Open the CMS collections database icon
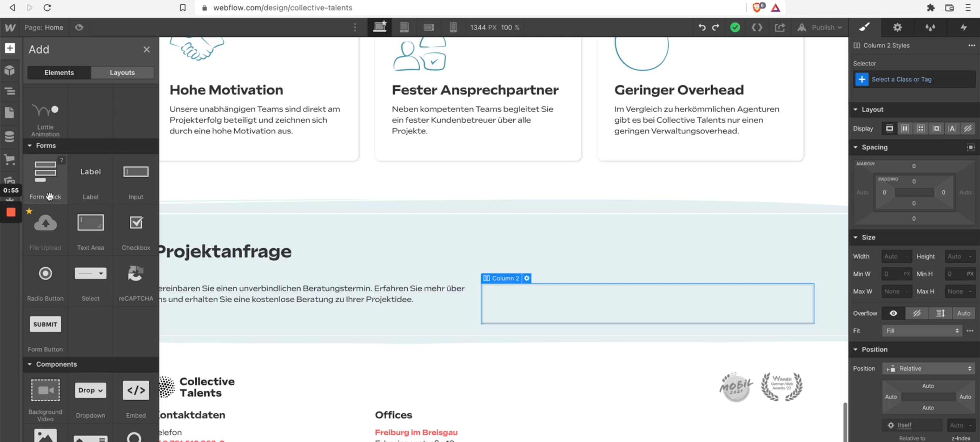The image size is (980, 442). [10, 136]
